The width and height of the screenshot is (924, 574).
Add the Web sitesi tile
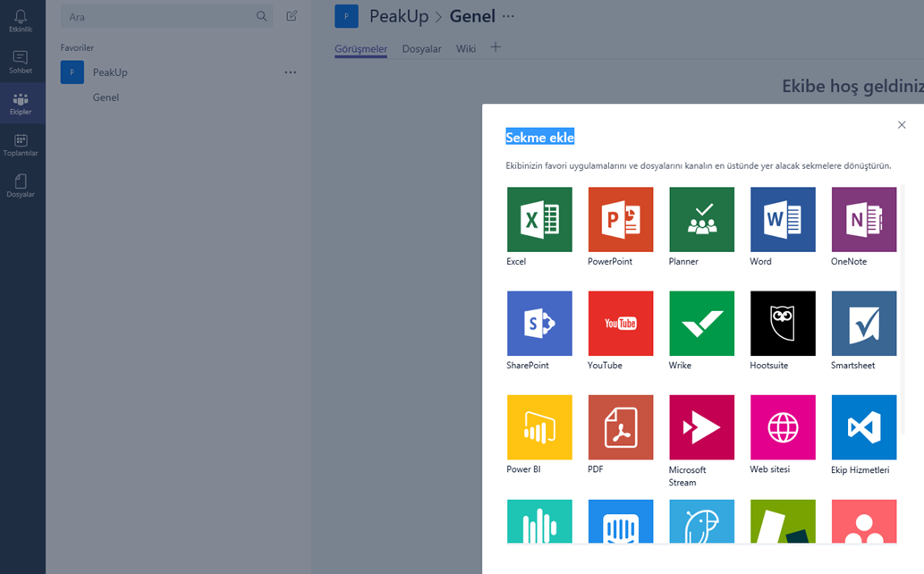[x=783, y=427]
